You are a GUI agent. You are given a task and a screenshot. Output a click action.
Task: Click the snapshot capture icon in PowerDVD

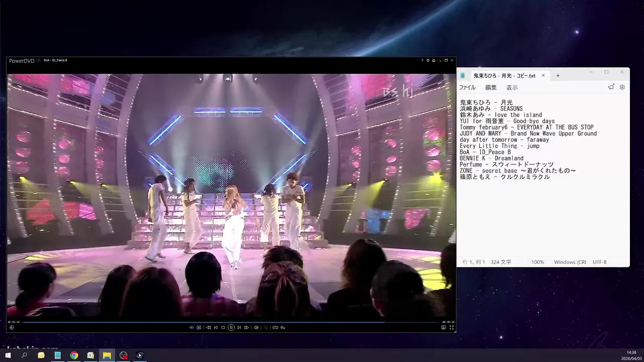[x=199, y=327]
